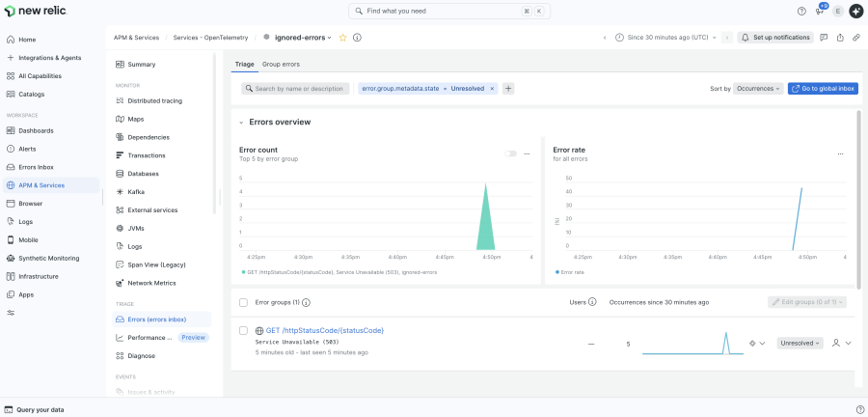The height and width of the screenshot is (417, 868).
Task: Open the user avatar labeled E
Action: pos(838,11)
